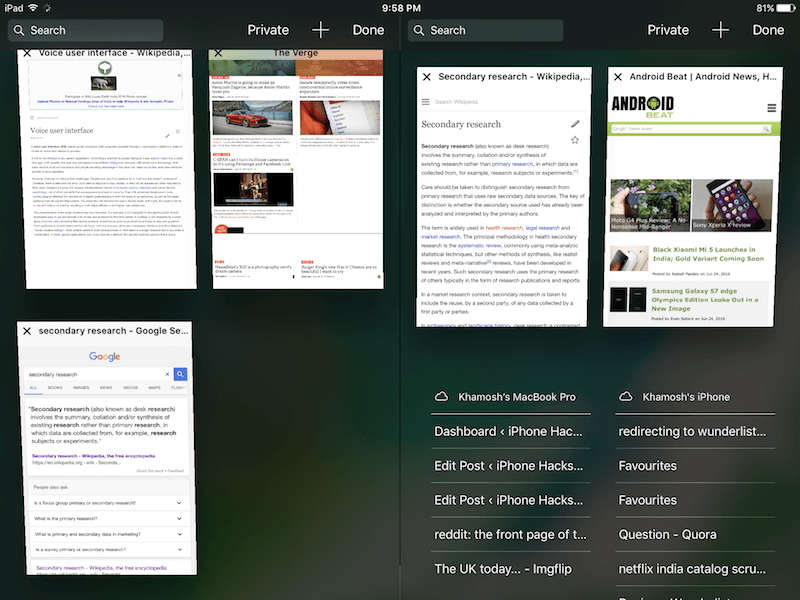Open "Dashboard ‹ iPhone Hacks" iCloud tab
Viewport: 800px width, 600px height.
[x=508, y=431]
